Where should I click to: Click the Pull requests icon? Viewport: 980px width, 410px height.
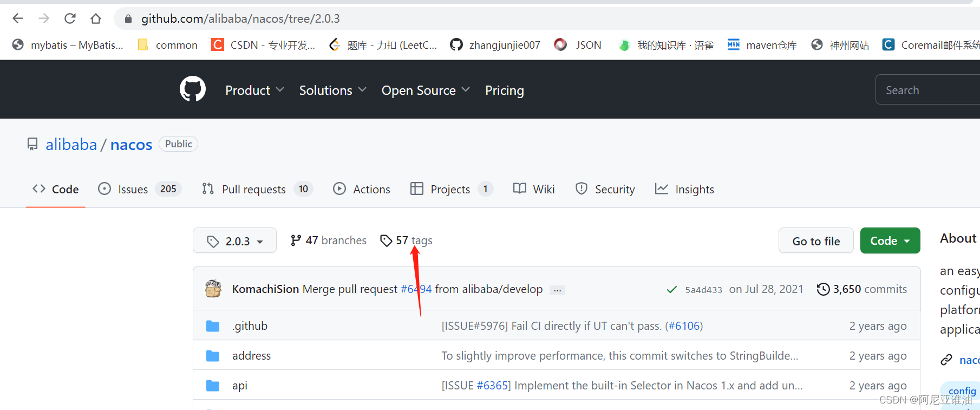click(208, 188)
